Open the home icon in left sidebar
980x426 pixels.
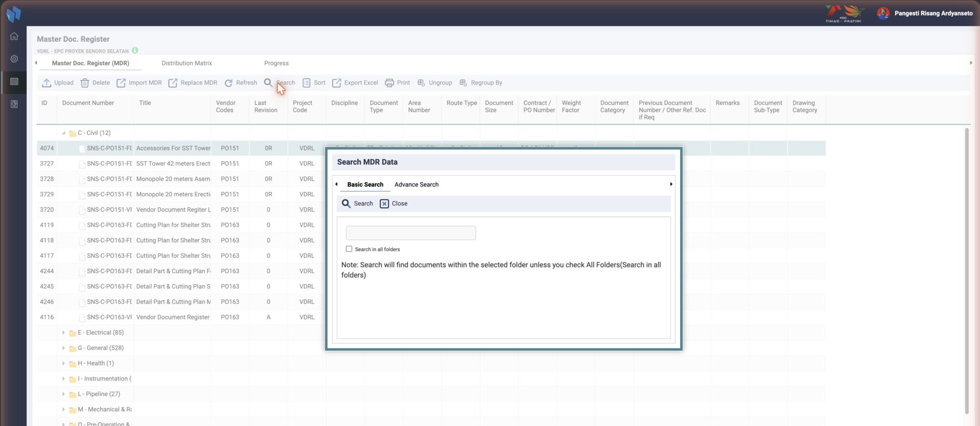(14, 36)
